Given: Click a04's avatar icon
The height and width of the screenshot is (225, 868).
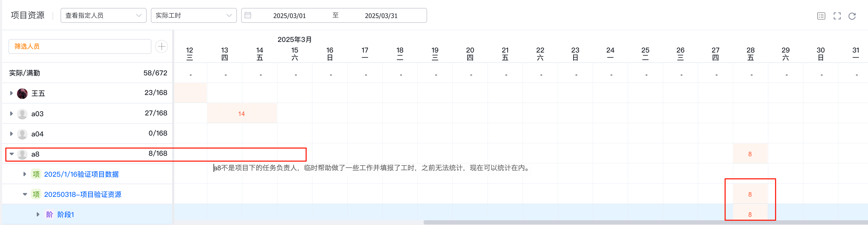Looking at the screenshot, I should [22, 134].
